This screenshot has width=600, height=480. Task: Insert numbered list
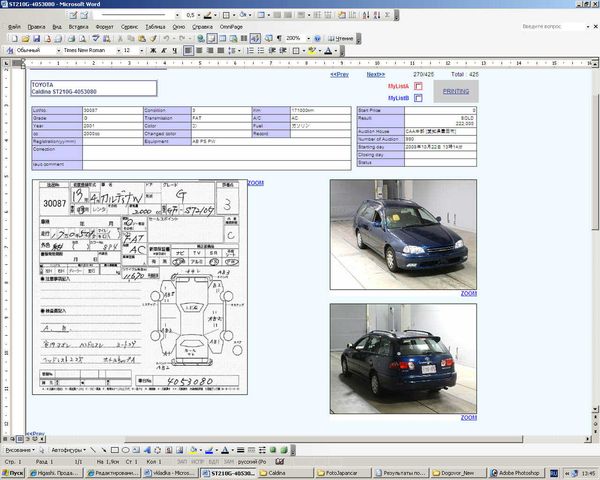pyautogui.click(x=250, y=51)
